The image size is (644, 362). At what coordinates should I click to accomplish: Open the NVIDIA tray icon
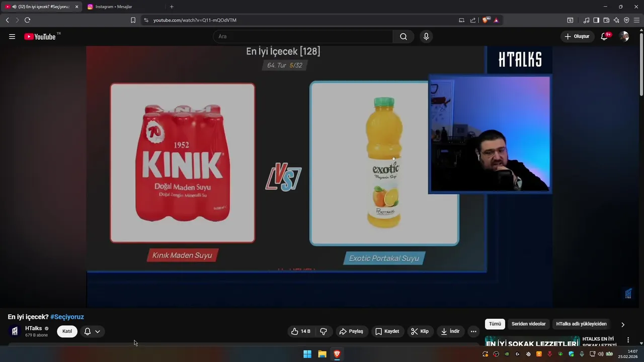tap(507, 354)
